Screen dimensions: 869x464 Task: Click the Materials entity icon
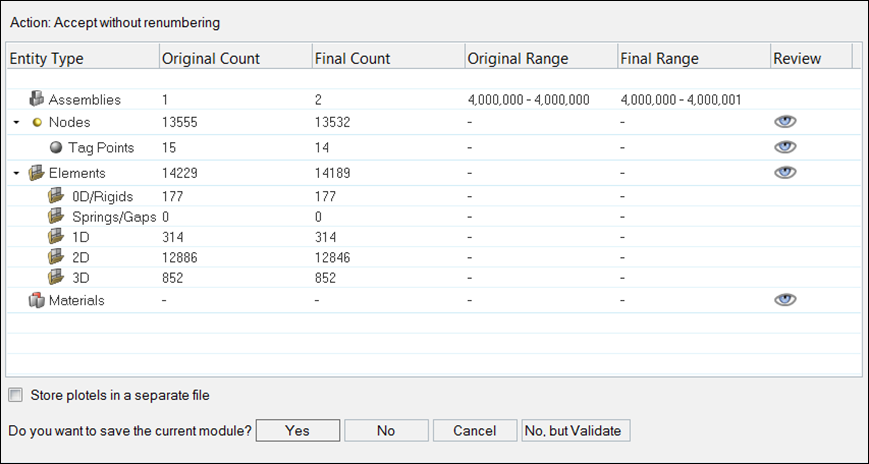[x=37, y=300]
